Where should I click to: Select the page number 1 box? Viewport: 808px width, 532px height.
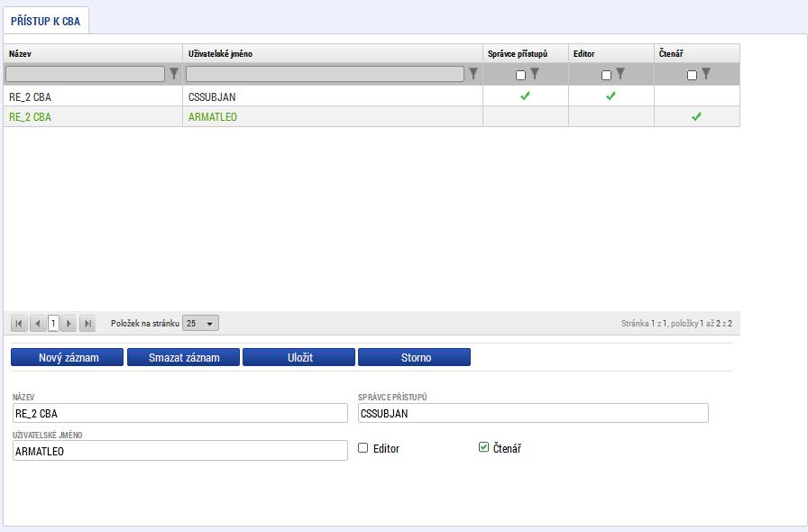pos(53,324)
